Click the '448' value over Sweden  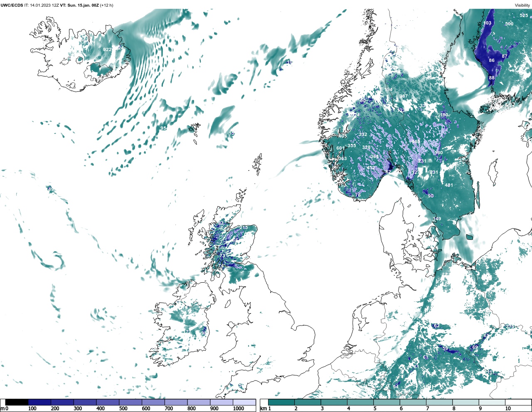click(416, 142)
